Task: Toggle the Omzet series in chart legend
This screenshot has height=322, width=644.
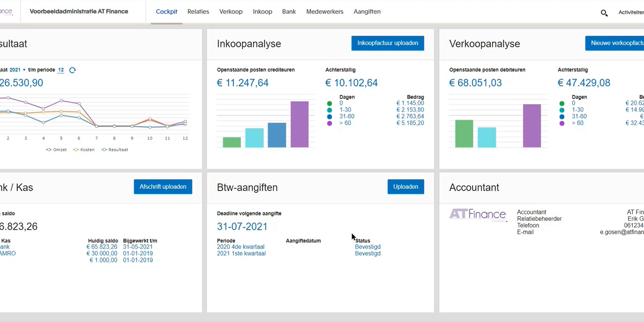Action: coord(56,150)
